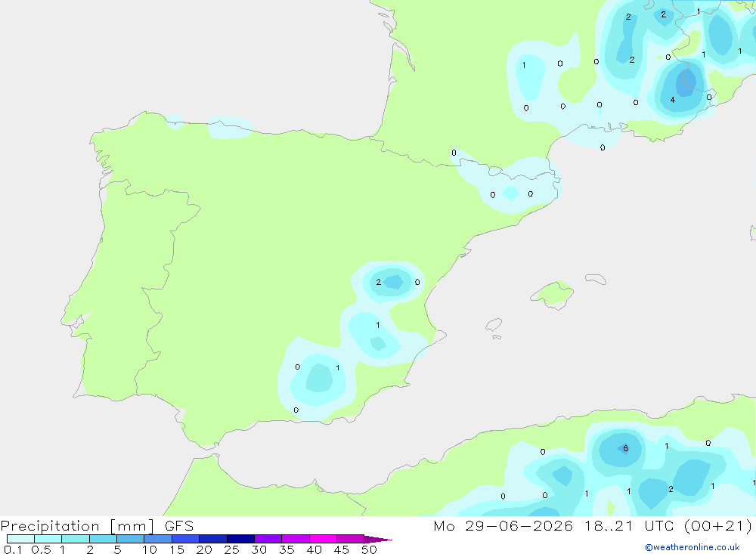Click the '50' label under the color scale
Screen dimensions: 756x554
369,549
